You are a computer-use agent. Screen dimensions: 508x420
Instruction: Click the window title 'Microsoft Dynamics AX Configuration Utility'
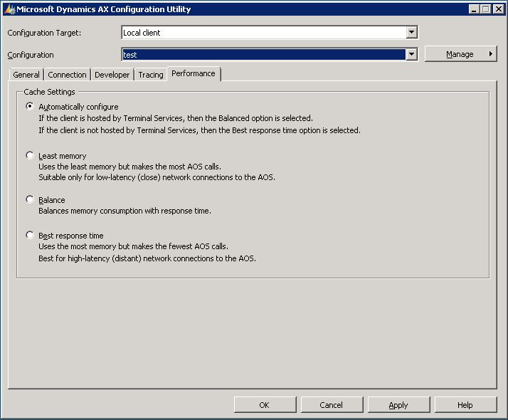[104, 9]
